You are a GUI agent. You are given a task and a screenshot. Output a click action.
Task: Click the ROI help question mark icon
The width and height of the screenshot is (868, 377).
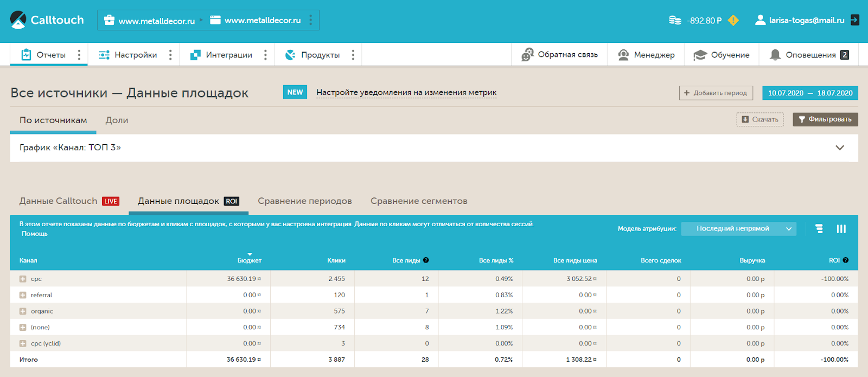[846, 260]
